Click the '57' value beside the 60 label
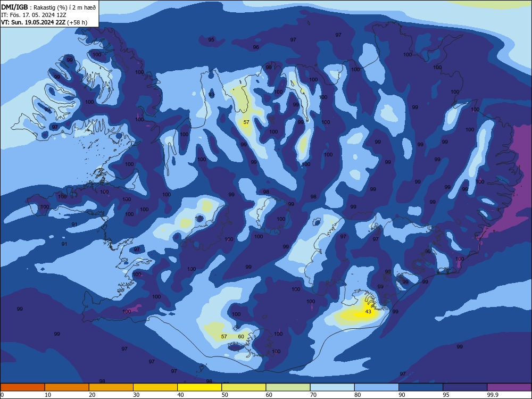 pos(224,337)
